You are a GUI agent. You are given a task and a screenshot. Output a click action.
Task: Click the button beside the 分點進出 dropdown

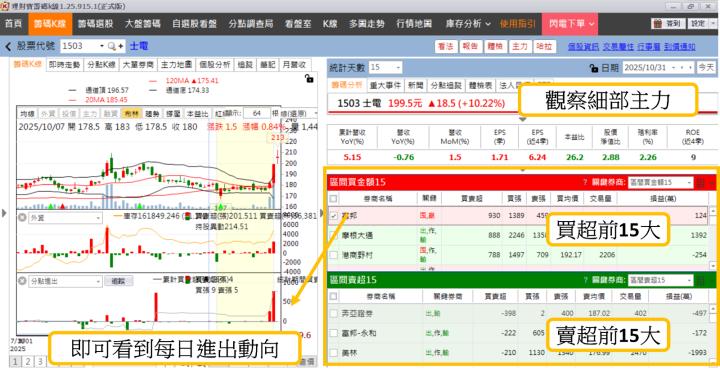point(119,281)
